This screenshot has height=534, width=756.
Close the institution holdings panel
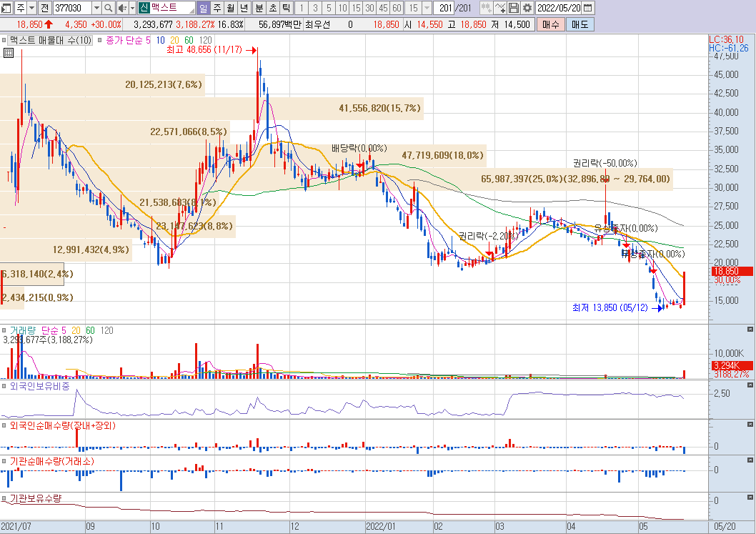[x=750, y=497]
